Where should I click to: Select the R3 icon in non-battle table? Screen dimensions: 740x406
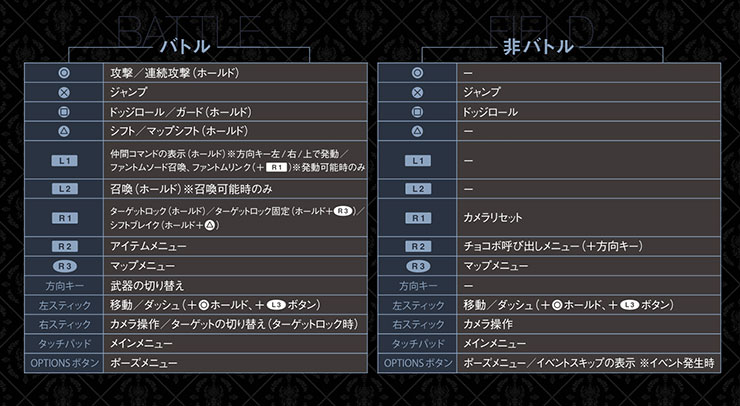click(418, 266)
